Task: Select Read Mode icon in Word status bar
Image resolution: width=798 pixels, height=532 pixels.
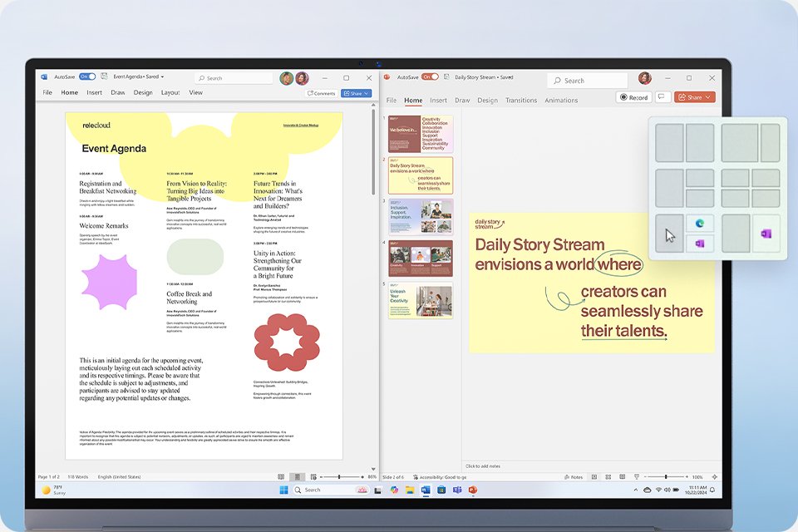Action: click(x=281, y=476)
